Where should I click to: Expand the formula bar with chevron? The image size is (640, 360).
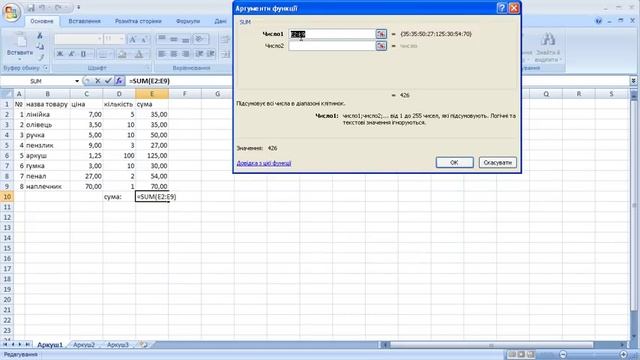633,81
